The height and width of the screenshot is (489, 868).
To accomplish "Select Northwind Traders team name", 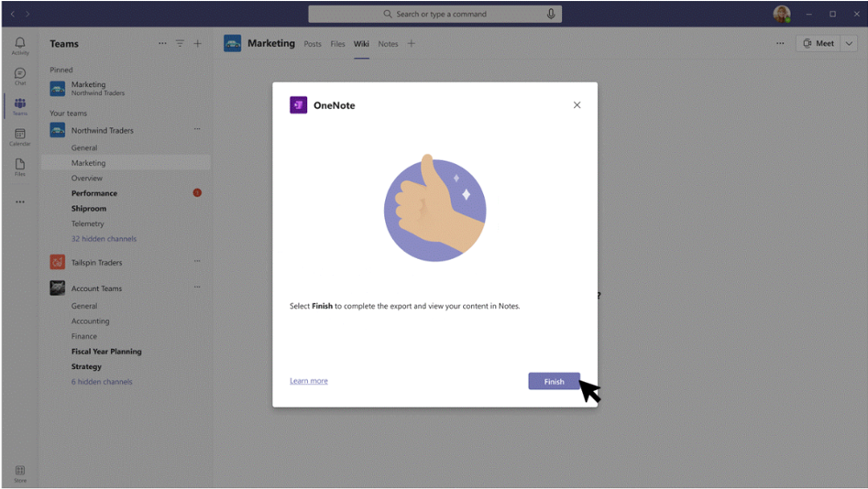I will click(x=103, y=131).
